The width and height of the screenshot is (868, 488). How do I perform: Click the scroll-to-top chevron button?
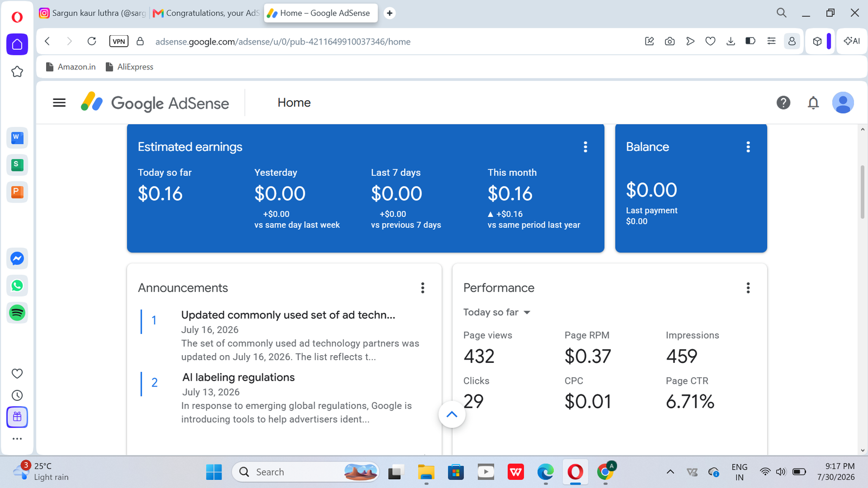pyautogui.click(x=452, y=414)
